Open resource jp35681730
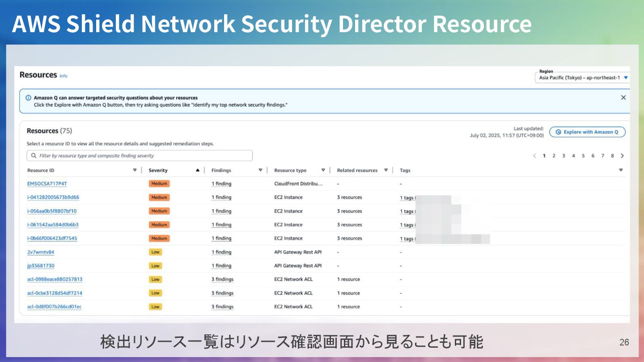 tap(41, 265)
